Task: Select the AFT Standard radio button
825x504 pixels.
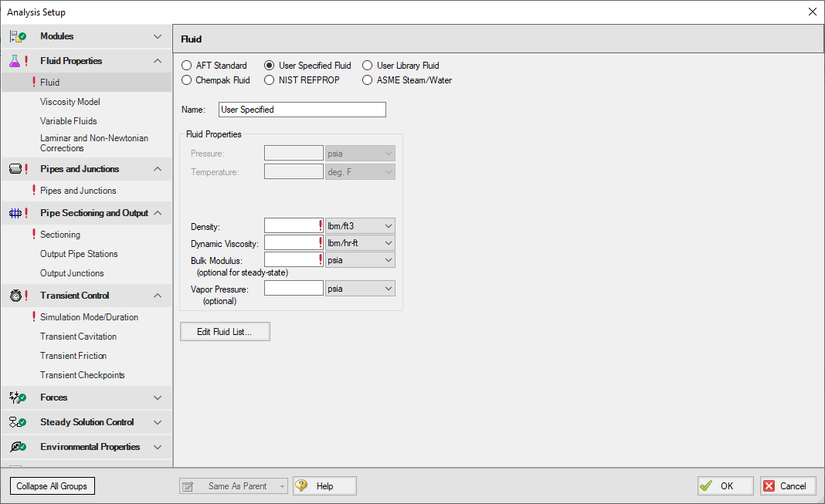Action: click(187, 66)
